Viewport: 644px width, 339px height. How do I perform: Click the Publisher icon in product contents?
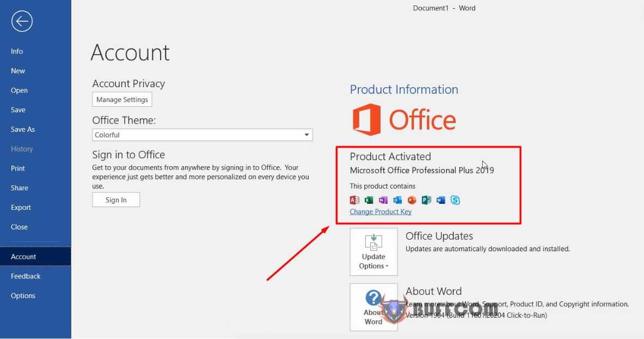coord(426,200)
